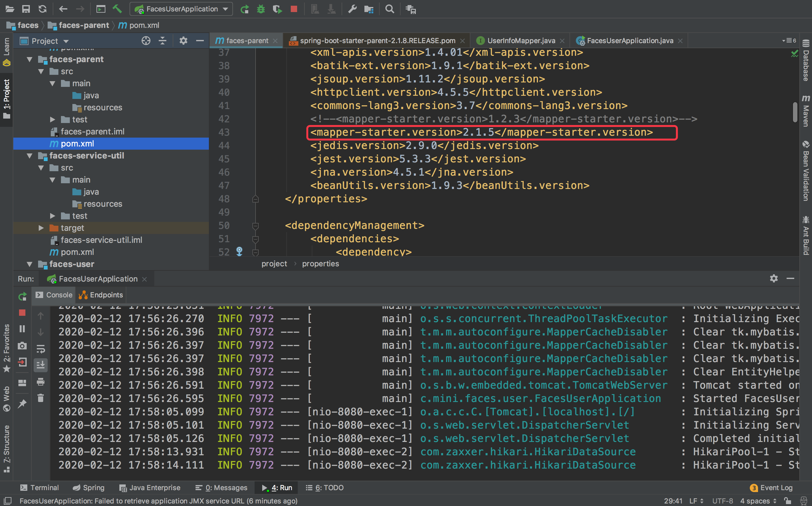Screen dimensions: 812x506
Task: Open Search Everywhere magnifier icon
Action: click(389, 9)
